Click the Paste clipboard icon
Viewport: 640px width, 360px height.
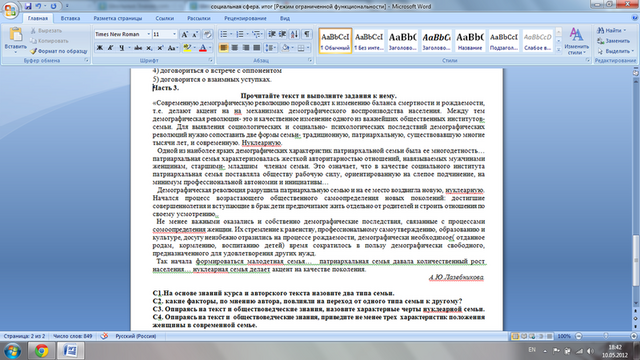pos(16,35)
